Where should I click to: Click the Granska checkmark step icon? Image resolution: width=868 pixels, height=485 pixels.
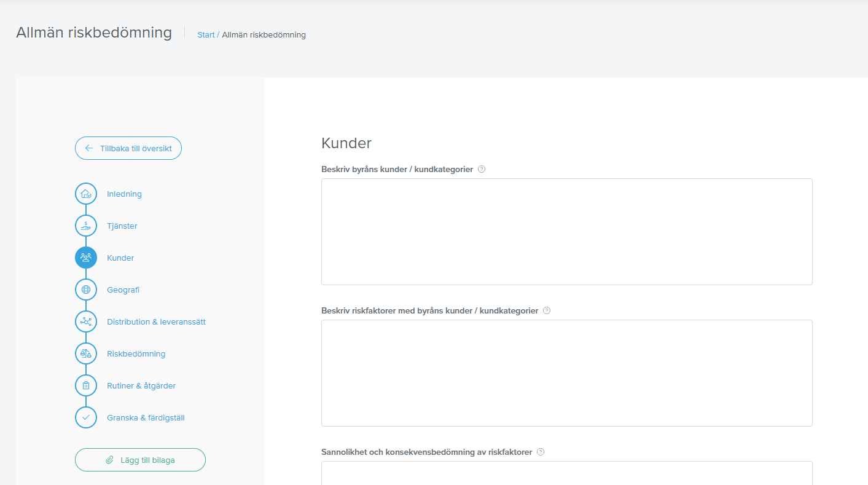click(86, 417)
